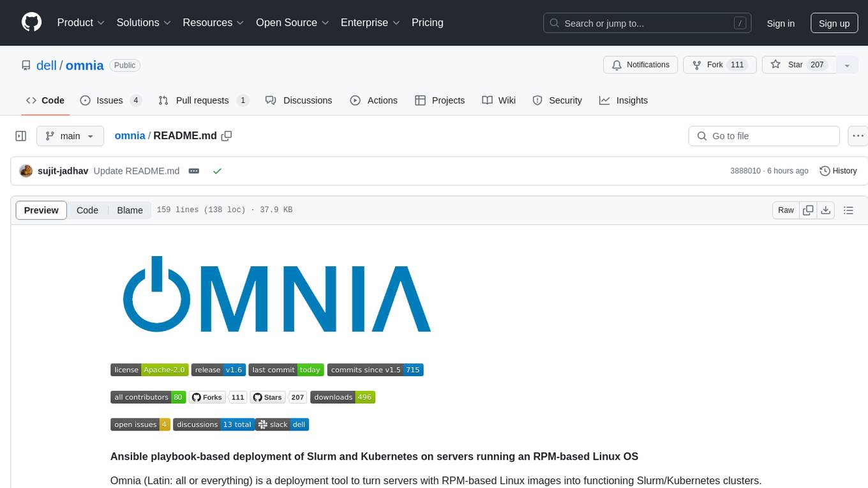Open the Raw file view

[x=786, y=210]
